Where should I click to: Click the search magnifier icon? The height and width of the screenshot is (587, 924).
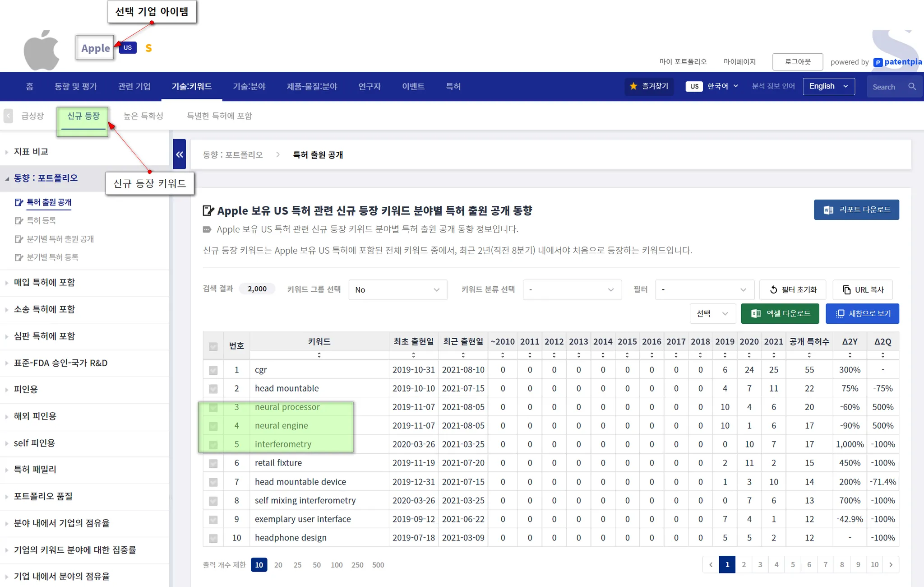click(912, 86)
